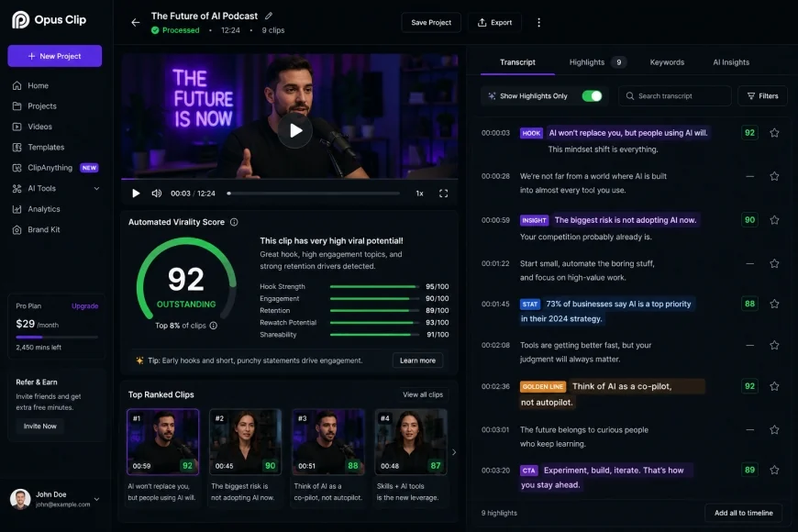Star the 'Think of AI as a co-pilot' line
Image resolution: width=798 pixels, height=532 pixels.
[x=774, y=386]
